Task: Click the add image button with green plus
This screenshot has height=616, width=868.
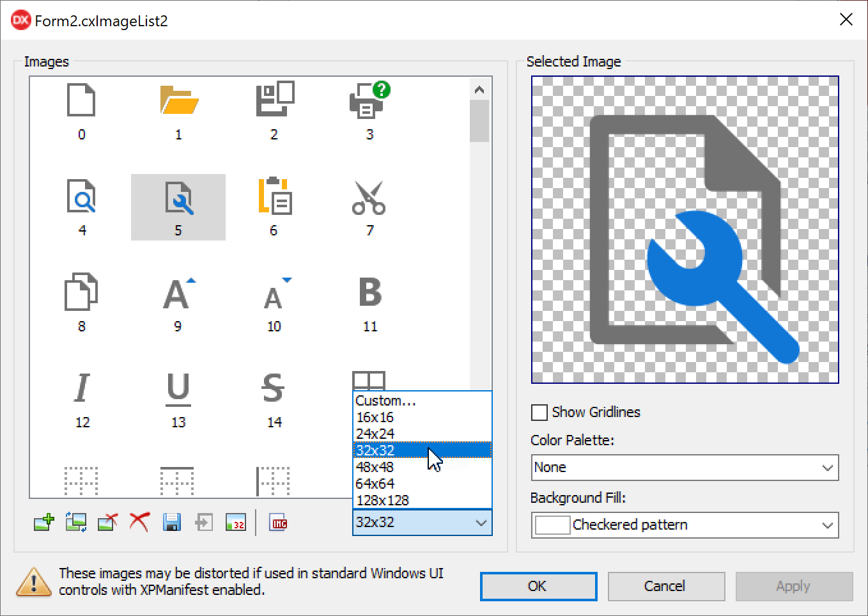Action: tap(44, 523)
